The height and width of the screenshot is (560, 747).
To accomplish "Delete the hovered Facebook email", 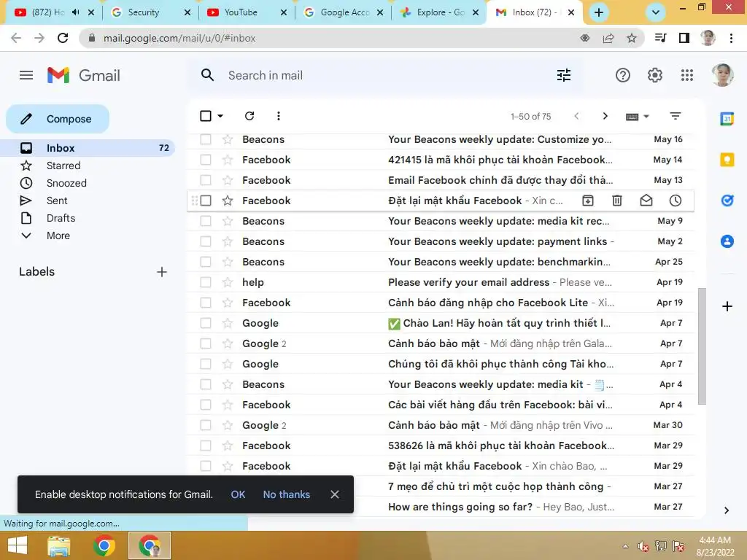I will (x=617, y=201).
